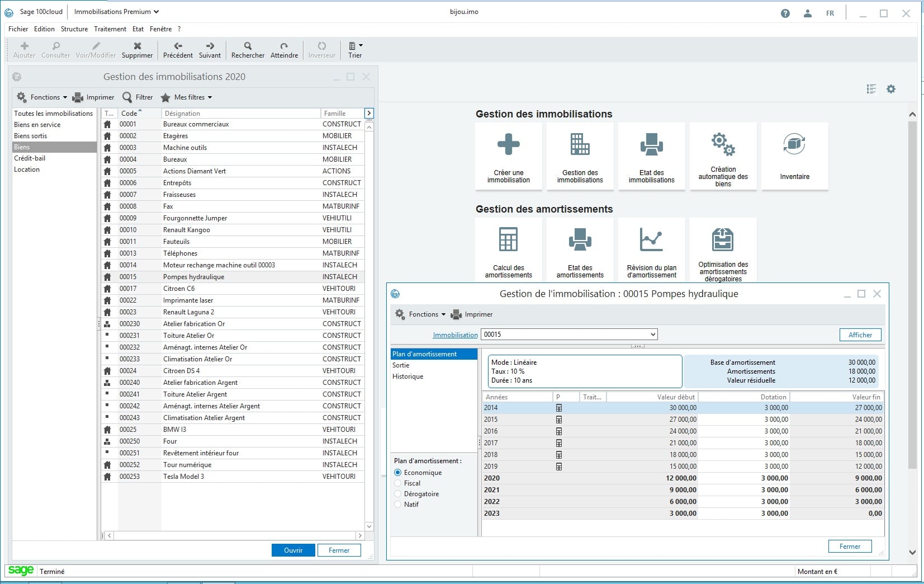The image size is (924, 584).
Task: Click the Afficher button
Action: click(860, 335)
